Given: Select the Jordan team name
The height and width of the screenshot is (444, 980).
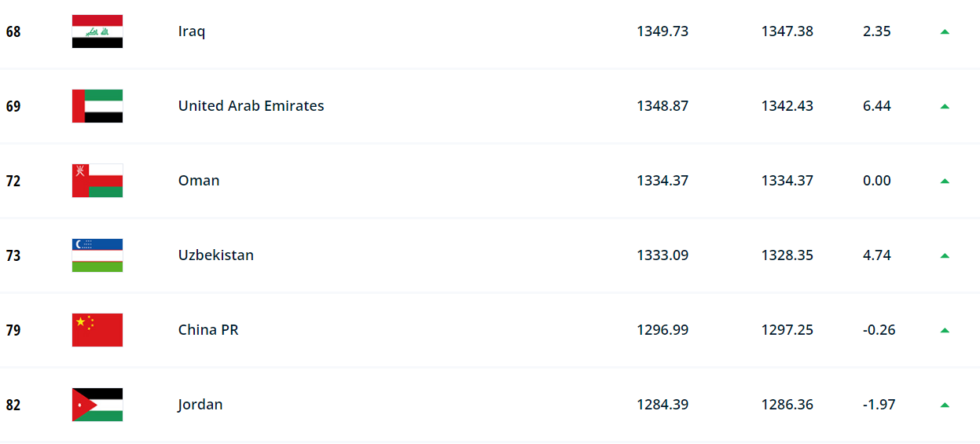Looking at the screenshot, I should 200,405.
